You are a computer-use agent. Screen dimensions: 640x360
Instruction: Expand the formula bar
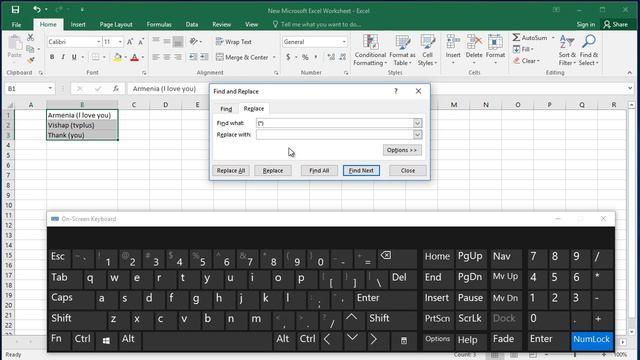pyautogui.click(x=630, y=88)
